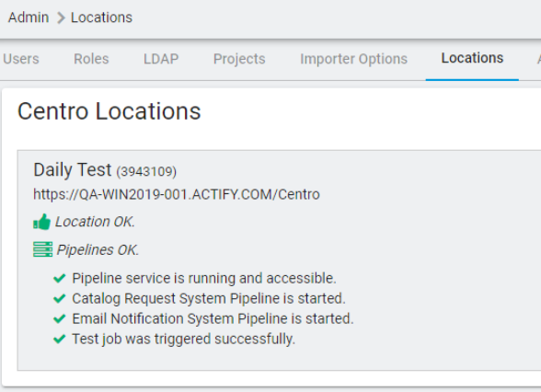Screen dimensions: 541x392
Task: Select the LDAP tab
Action: 161,59
